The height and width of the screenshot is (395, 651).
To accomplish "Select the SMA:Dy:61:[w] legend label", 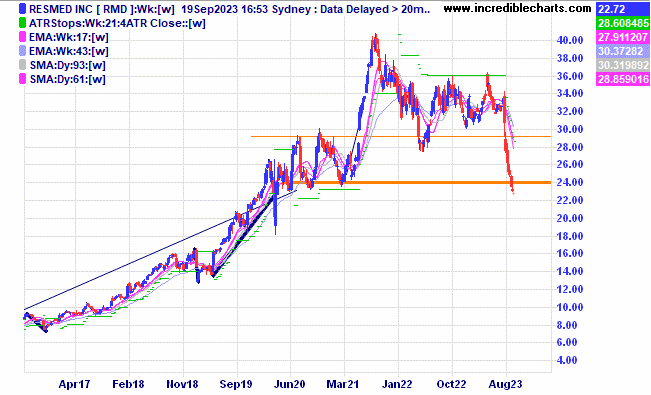I will click(68, 79).
